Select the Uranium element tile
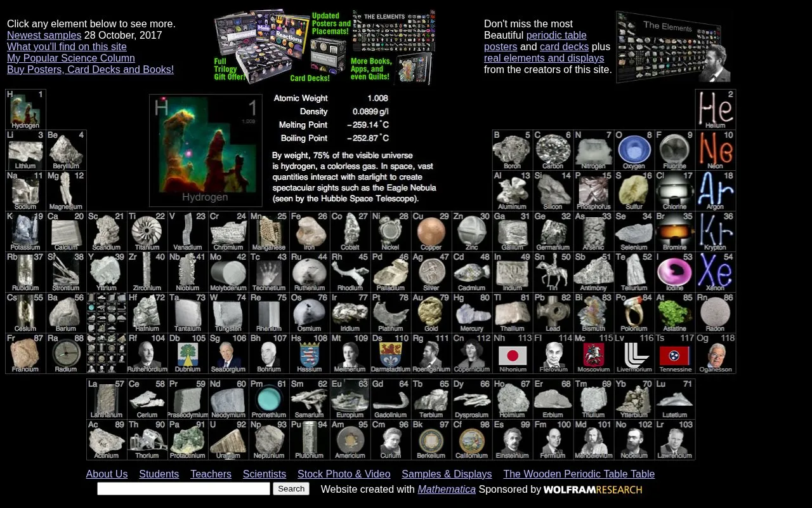 tap(228, 440)
